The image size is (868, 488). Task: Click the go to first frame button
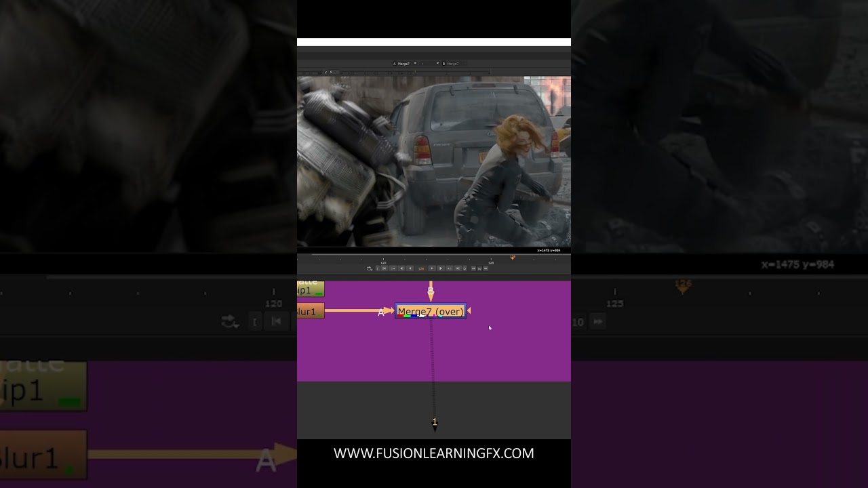click(384, 268)
